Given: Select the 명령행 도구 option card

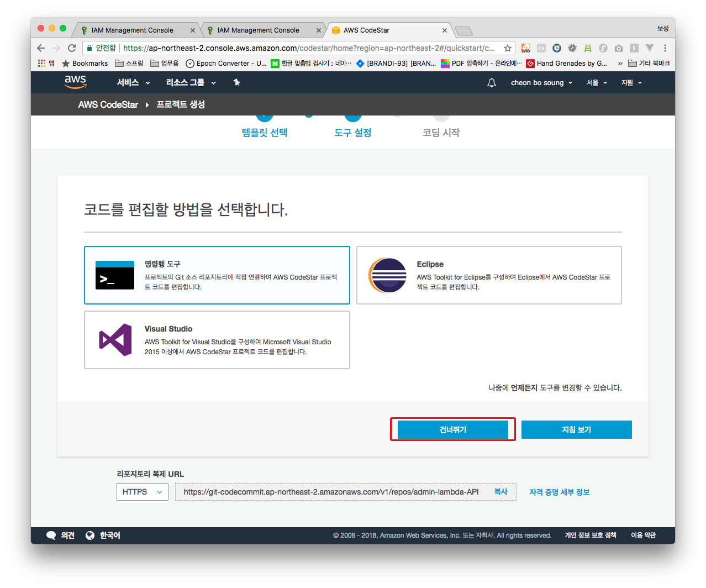Looking at the screenshot, I should click(x=217, y=275).
